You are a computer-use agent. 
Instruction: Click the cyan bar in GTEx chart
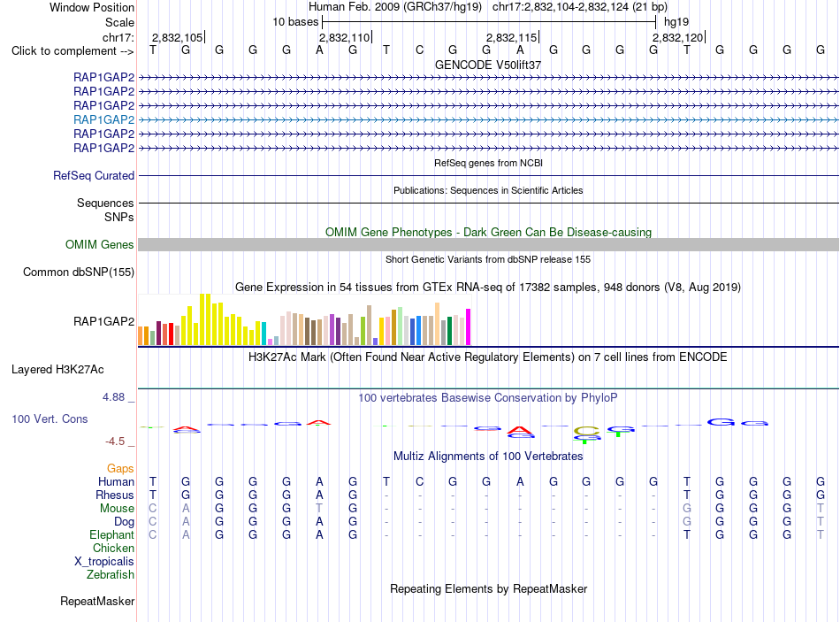[x=263, y=333]
